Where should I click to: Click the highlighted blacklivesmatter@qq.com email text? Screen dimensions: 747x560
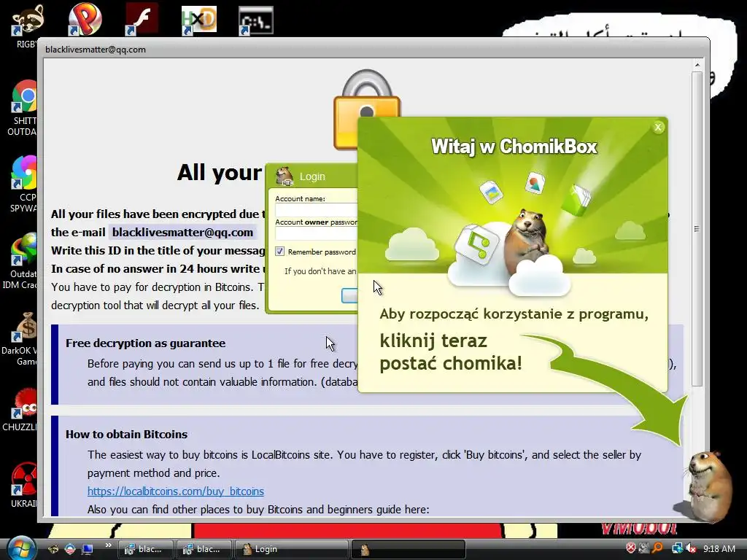(x=182, y=232)
